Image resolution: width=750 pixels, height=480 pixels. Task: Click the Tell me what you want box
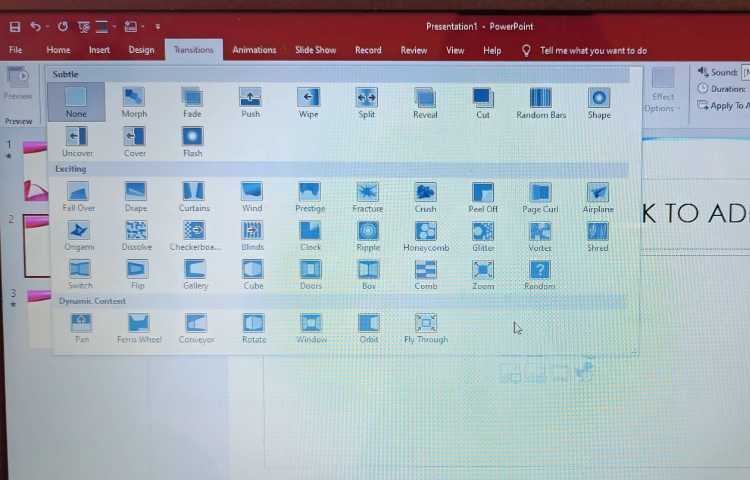tap(592, 50)
